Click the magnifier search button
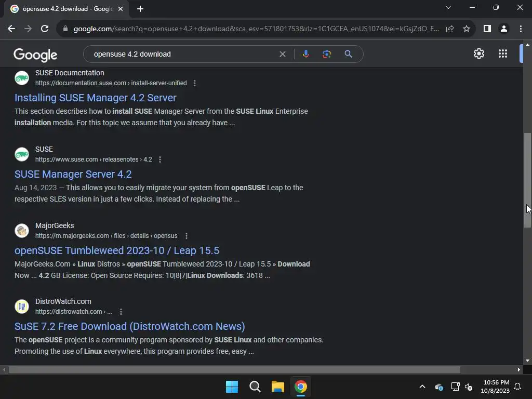The height and width of the screenshot is (399, 532). click(348, 54)
